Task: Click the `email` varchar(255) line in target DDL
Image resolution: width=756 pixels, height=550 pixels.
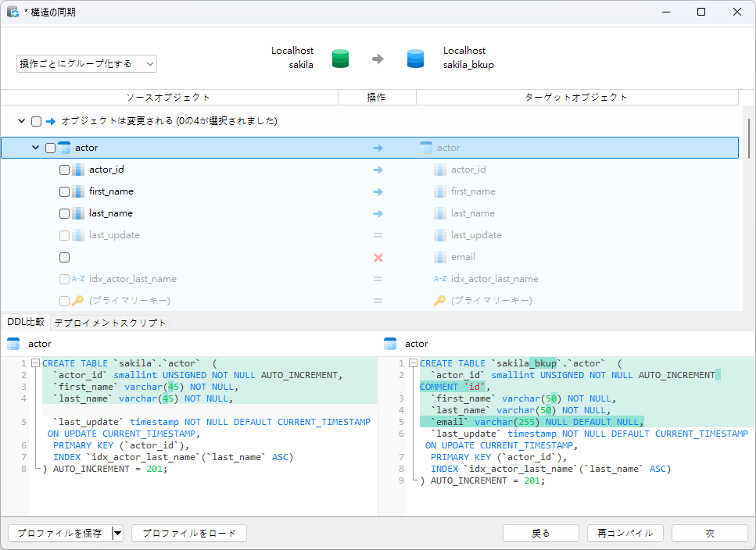Action: pos(532,422)
